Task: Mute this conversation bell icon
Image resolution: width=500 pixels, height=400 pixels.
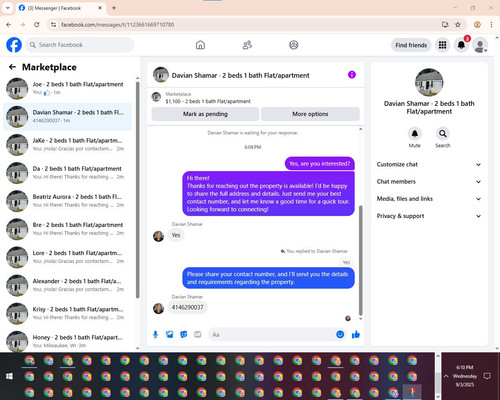Action: point(415,134)
